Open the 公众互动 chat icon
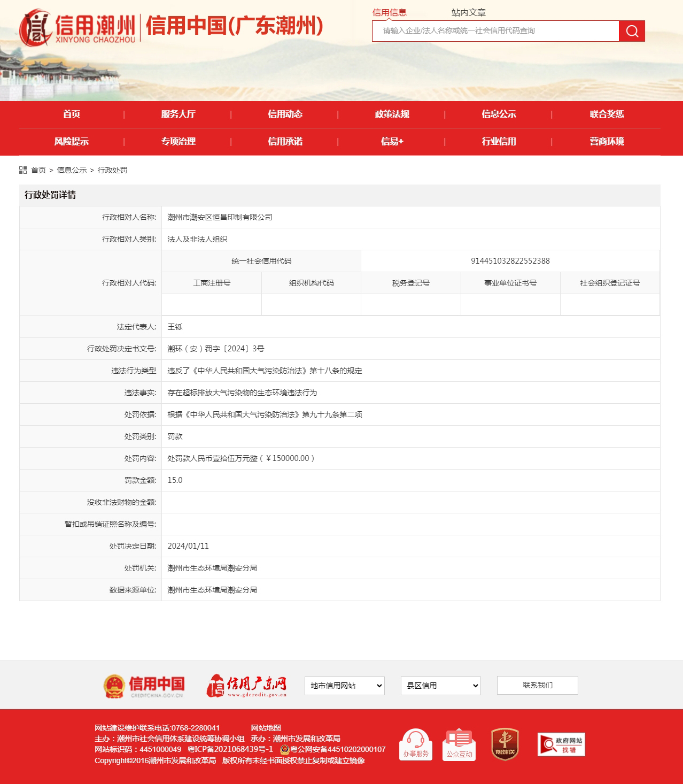The height and width of the screenshot is (784, 683). click(459, 744)
